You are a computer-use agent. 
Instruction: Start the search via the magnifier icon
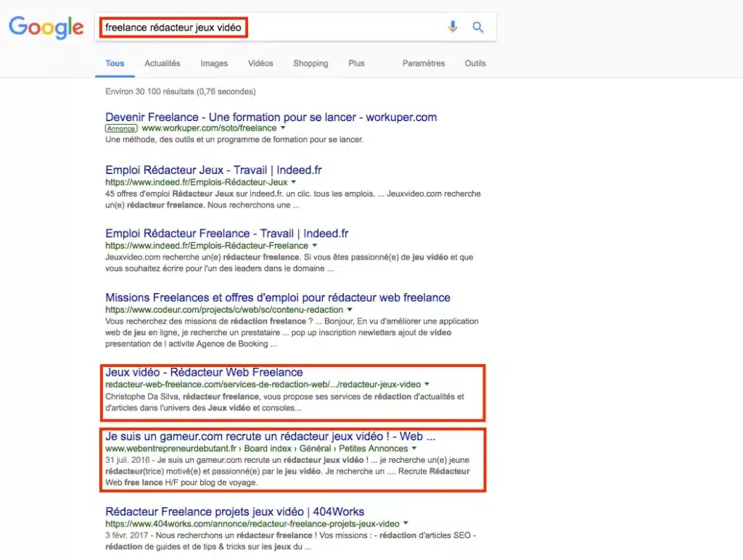pos(477,26)
